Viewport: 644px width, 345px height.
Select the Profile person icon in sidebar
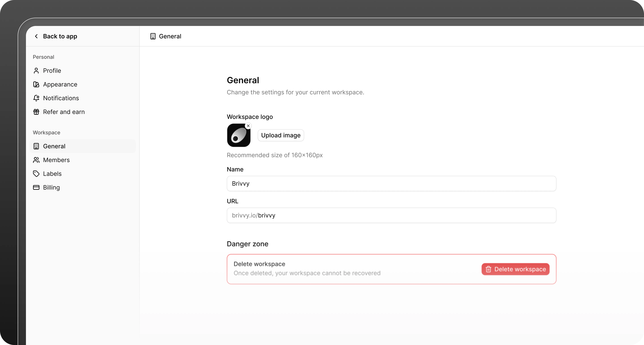[36, 71]
